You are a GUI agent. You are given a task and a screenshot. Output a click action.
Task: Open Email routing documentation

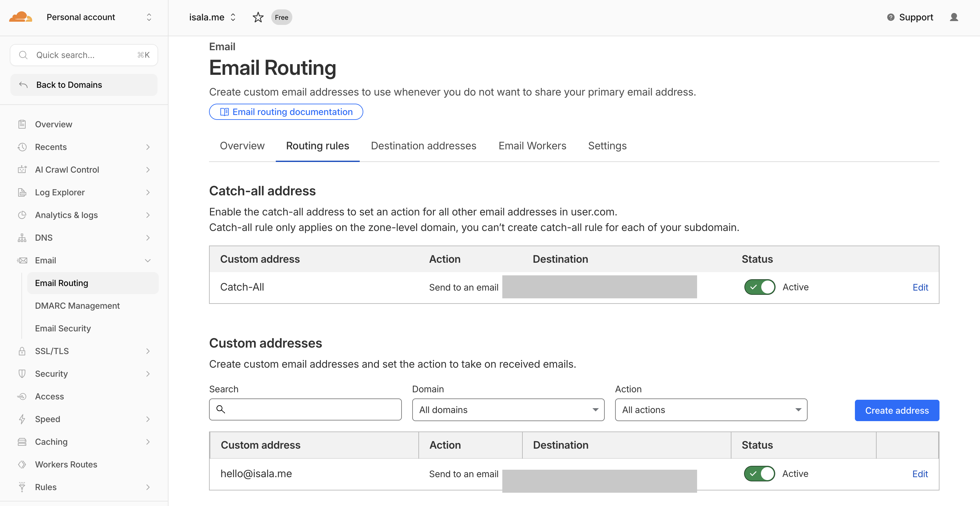(x=286, y=112)
